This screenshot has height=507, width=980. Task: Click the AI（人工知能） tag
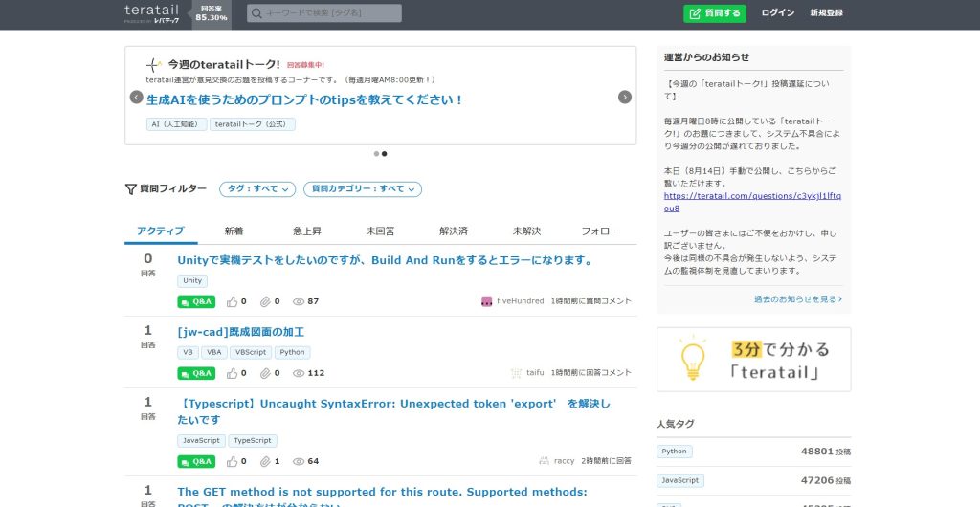click(x=177, y=124)
